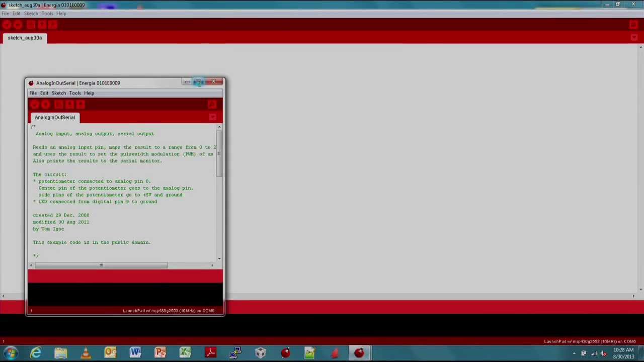Image resolution: width=644 pixels, height=362 pixels.
Task: Show hidden icons in the system tray
Action: 574,353
